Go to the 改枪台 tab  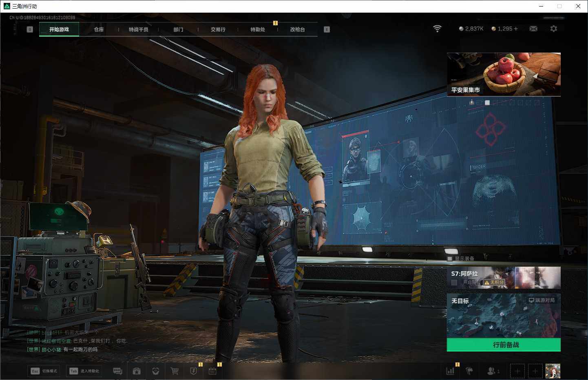click(297, 29)
